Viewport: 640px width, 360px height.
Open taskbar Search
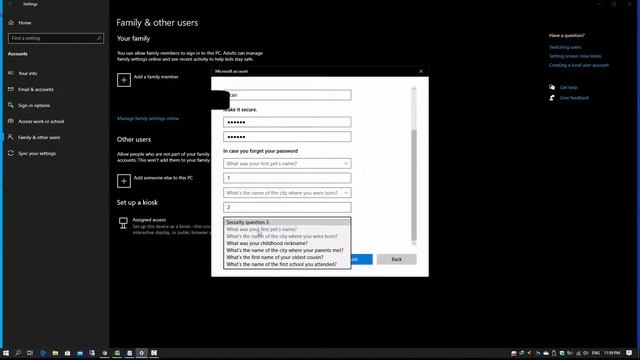coord(18,353)
